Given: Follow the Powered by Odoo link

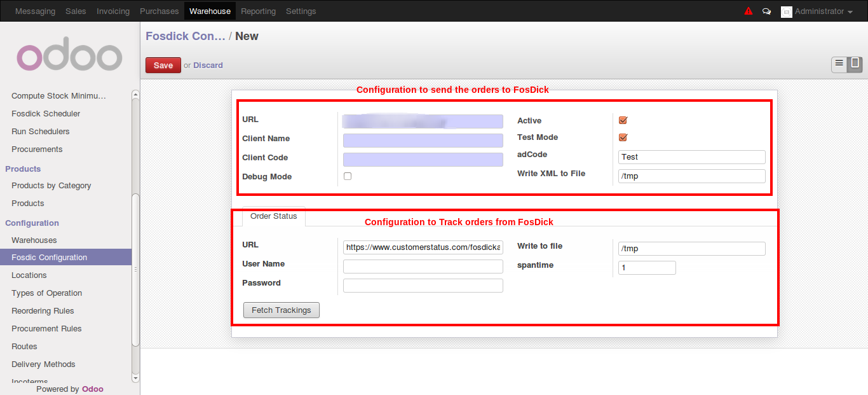Looking at the screenshot, I should [x=93, y=389].
